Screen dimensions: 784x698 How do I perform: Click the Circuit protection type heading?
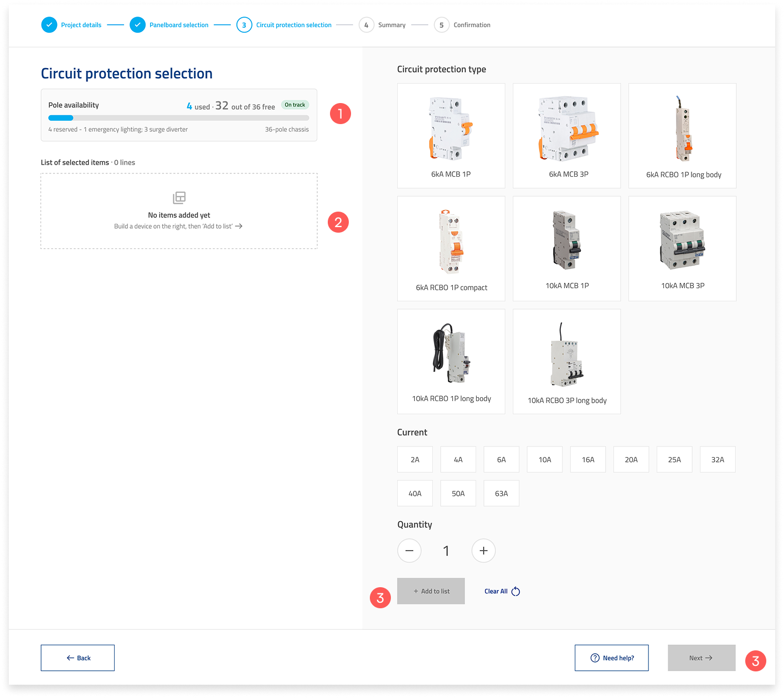click(442, 69)
